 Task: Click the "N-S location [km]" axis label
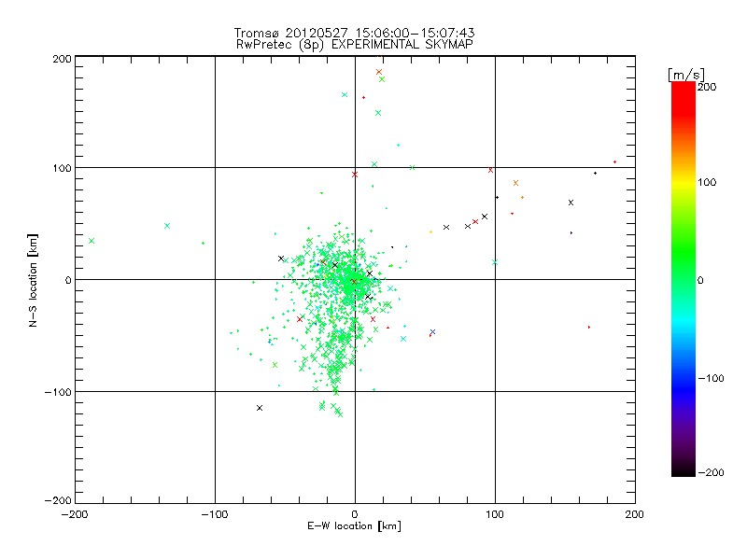[x=33, y=280]
